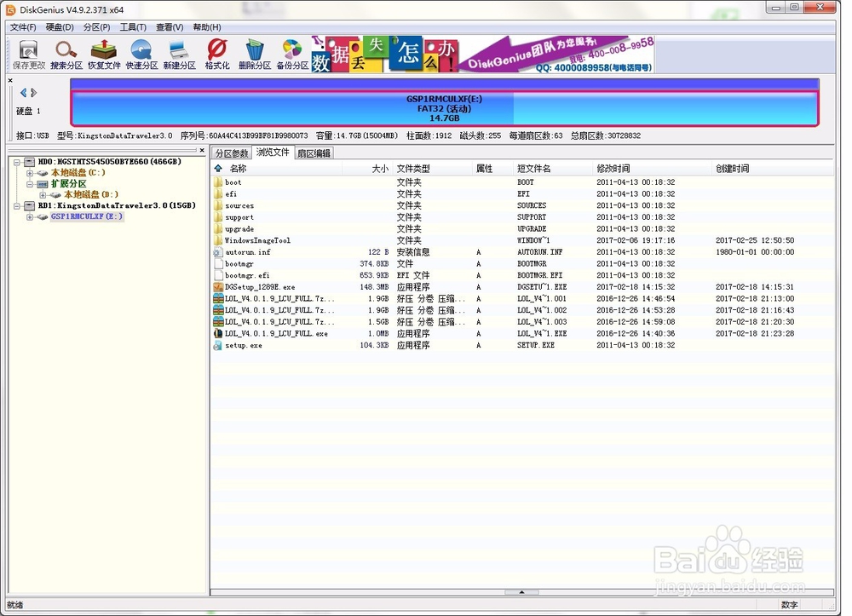Switch to Partition Parameters (分区参数) tab

pos(232,153)
